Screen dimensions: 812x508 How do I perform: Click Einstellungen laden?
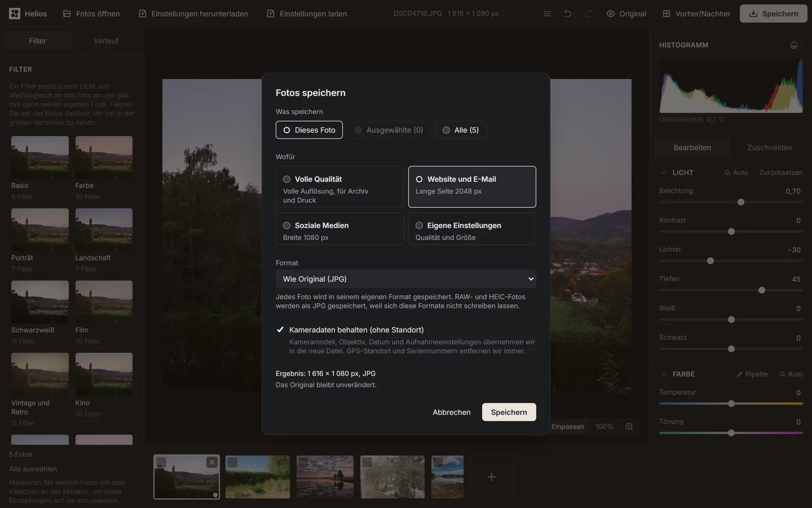(307, 14)
